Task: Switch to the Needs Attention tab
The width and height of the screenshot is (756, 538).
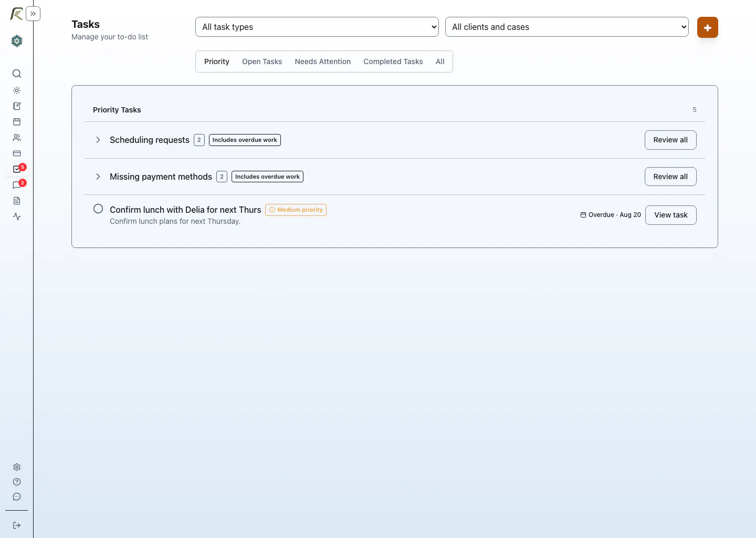Action: tap(323, 61)
